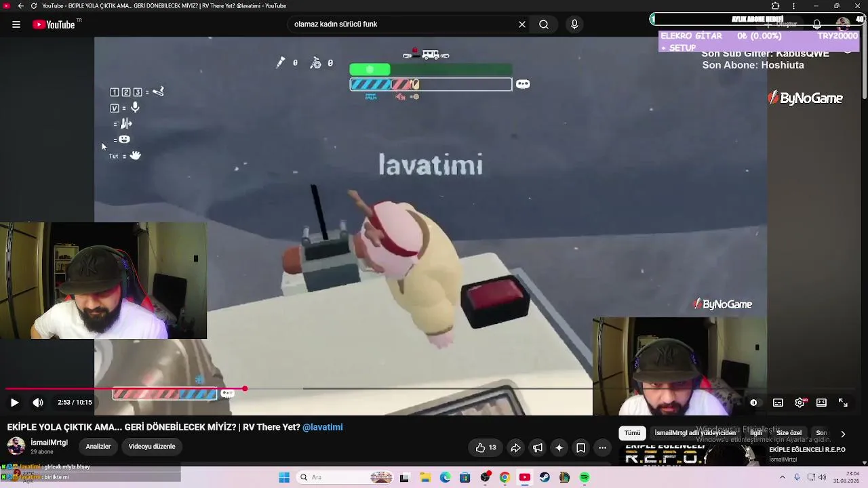Viewport: 868px width, 488px height.
Task: Open the Analizler button
Action: click(x=98, y=447)
